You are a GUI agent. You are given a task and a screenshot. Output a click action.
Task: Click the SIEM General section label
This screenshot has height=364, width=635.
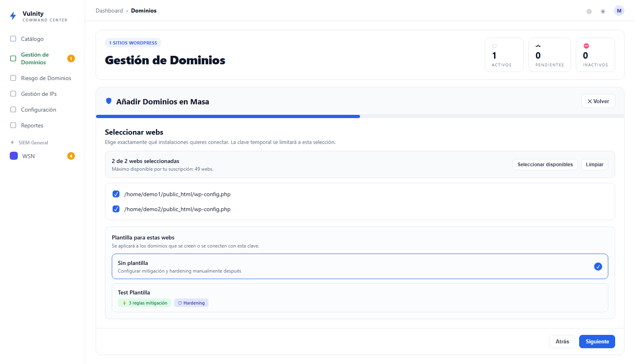coord(33,142)
